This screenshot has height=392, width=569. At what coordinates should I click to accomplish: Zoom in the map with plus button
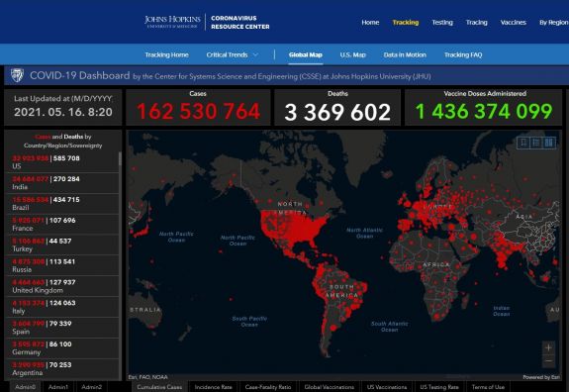point(548,347)
